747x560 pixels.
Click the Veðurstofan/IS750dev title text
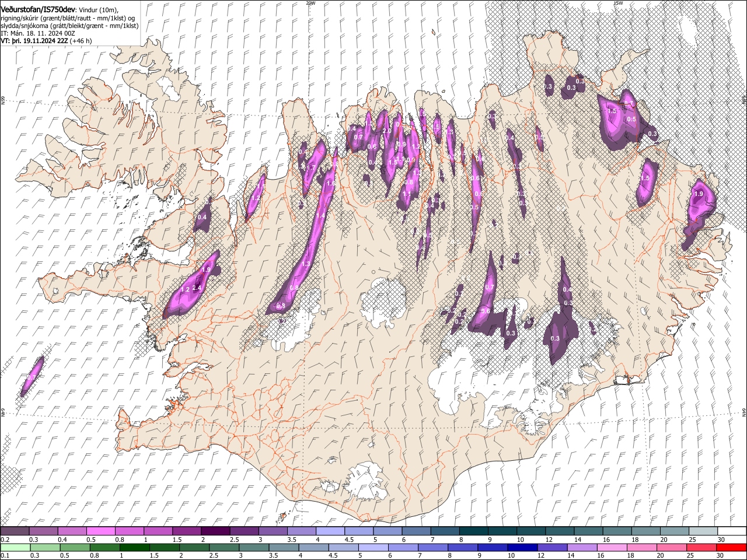(38, 9)
